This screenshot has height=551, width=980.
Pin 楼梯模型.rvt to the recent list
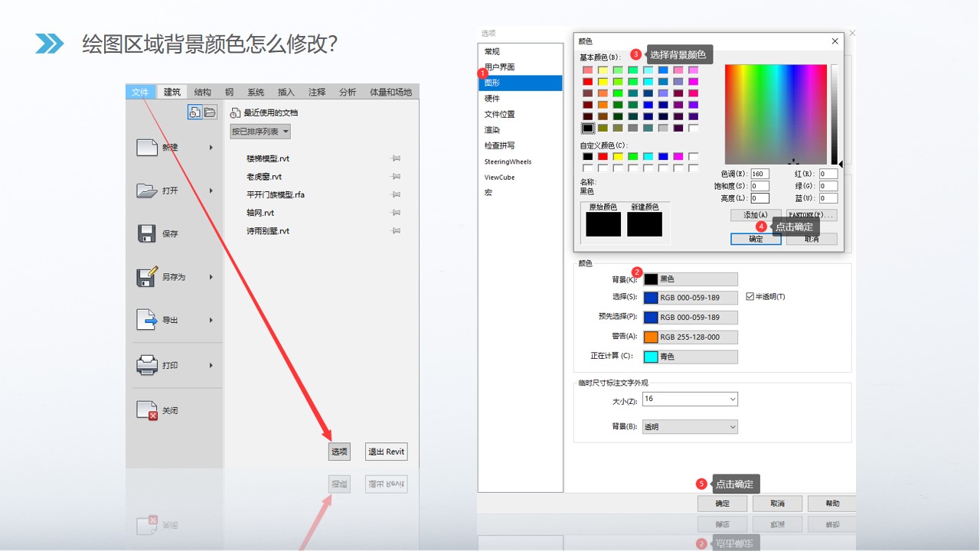pos(396,158)
